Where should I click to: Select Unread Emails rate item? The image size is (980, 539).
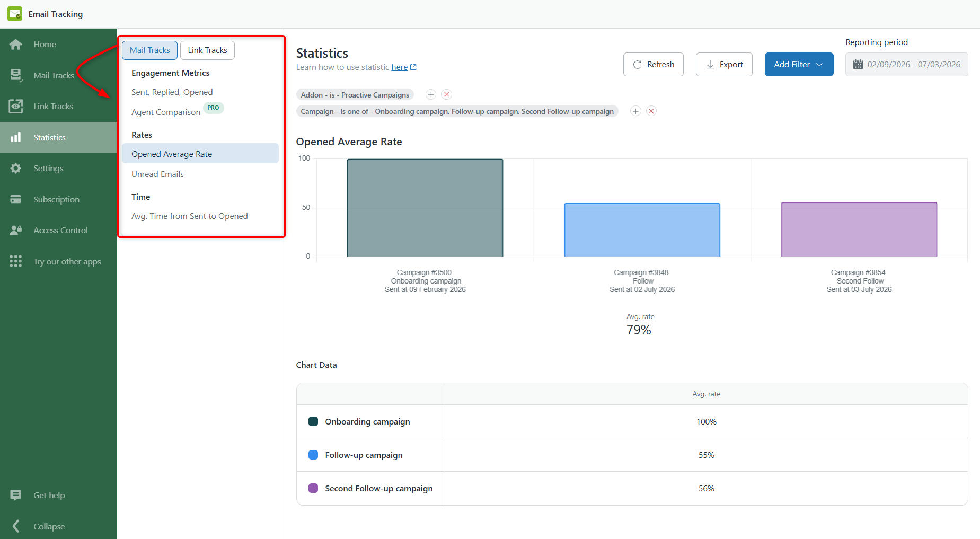pos(157,174)
